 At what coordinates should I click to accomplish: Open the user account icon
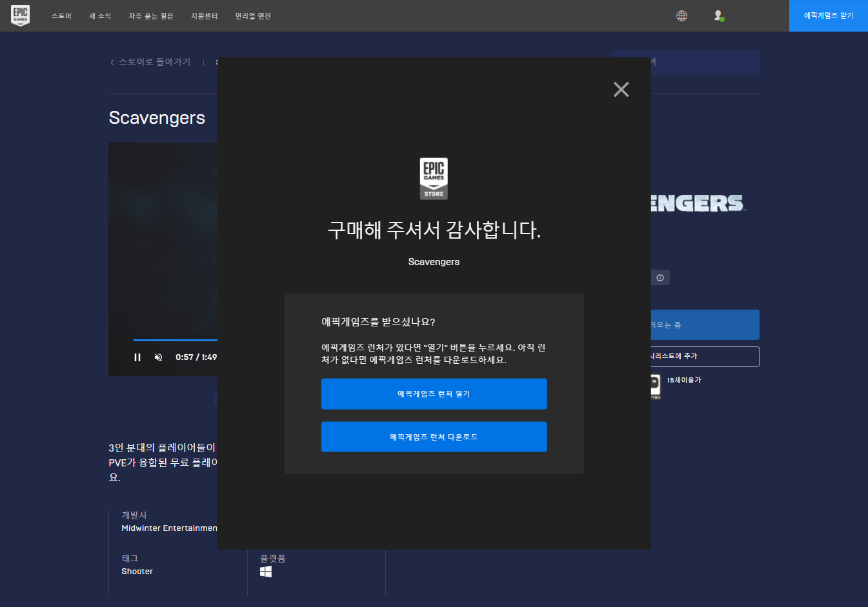(719, 15)
